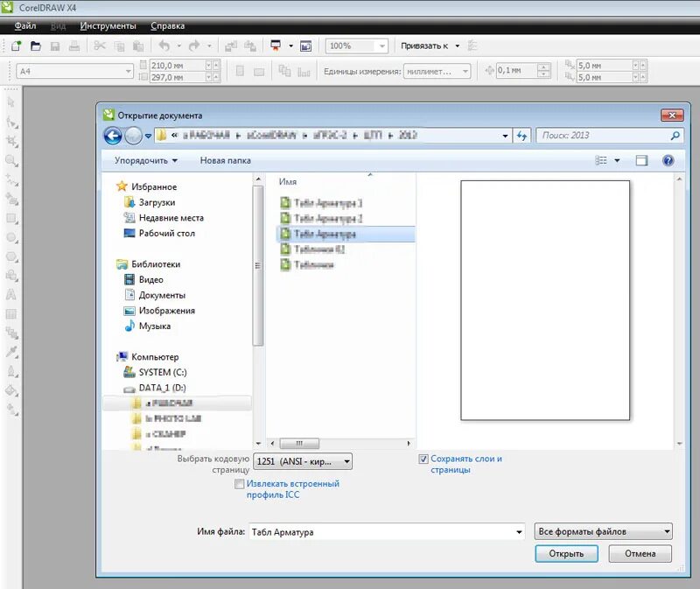The image size is (700, 589).
Task: Click the Import toolbar icon
Action: click(x=230, y=46)
